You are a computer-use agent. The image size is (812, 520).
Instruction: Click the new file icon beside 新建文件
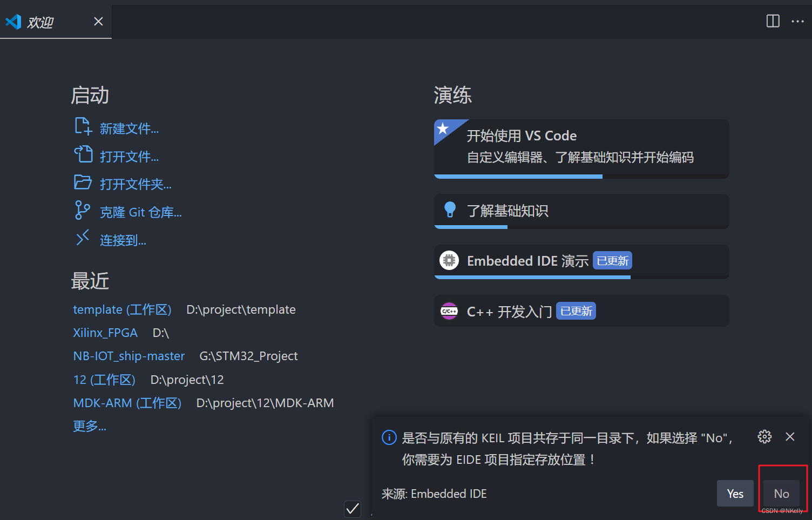[83, 126]
